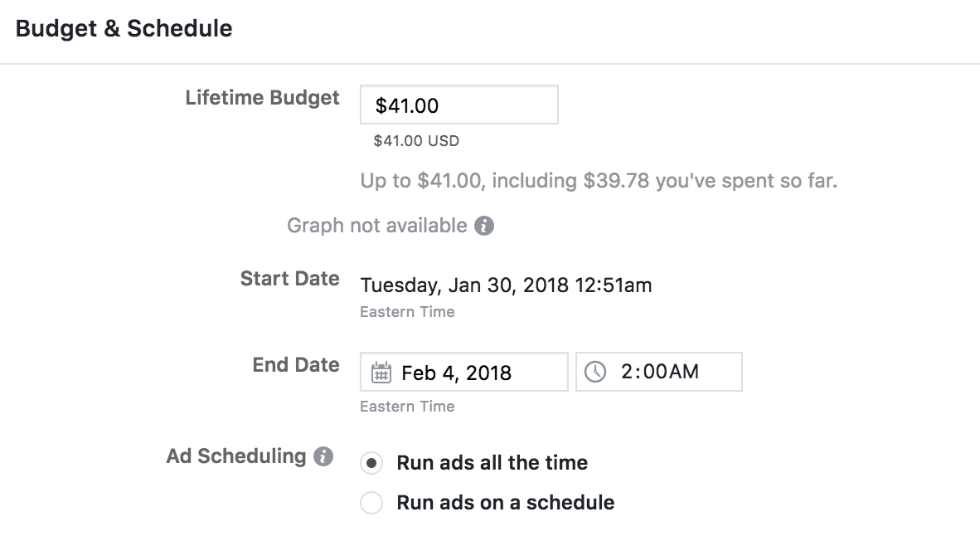
Task: Select the Run ads all the time radio button
Action: 371,463
